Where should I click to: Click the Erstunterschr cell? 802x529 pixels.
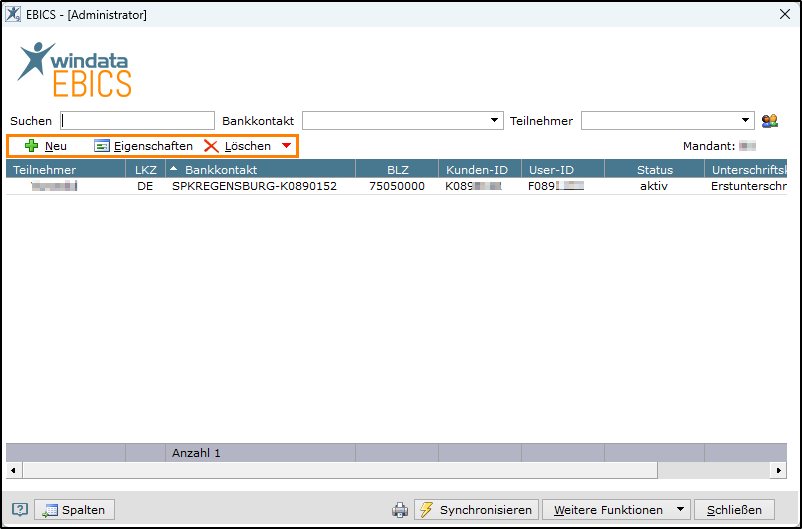pyautogui.click(x=748, y=186)
